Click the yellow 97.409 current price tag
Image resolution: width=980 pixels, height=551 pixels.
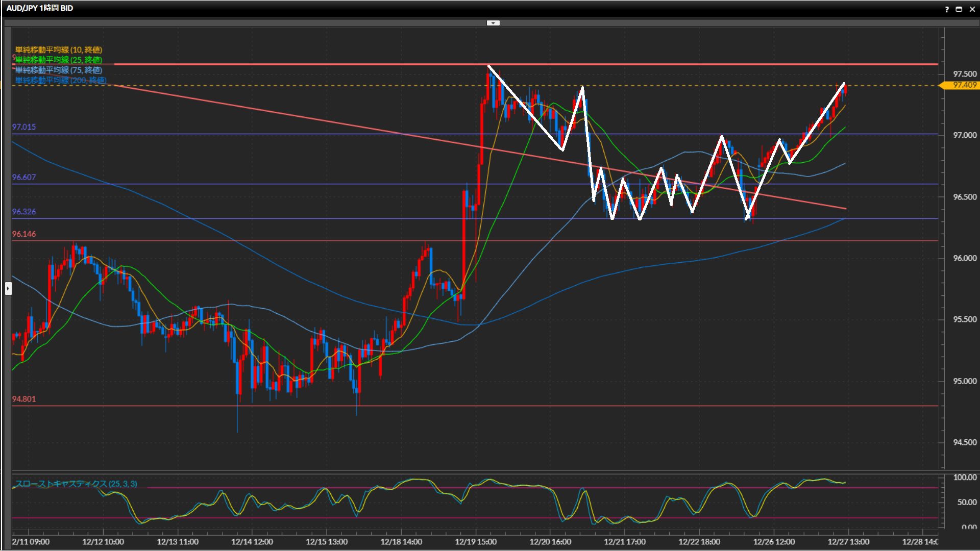coord(964,85)
